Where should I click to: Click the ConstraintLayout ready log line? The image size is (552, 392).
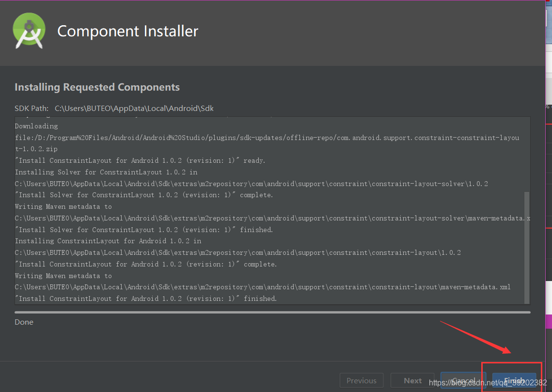140,160
